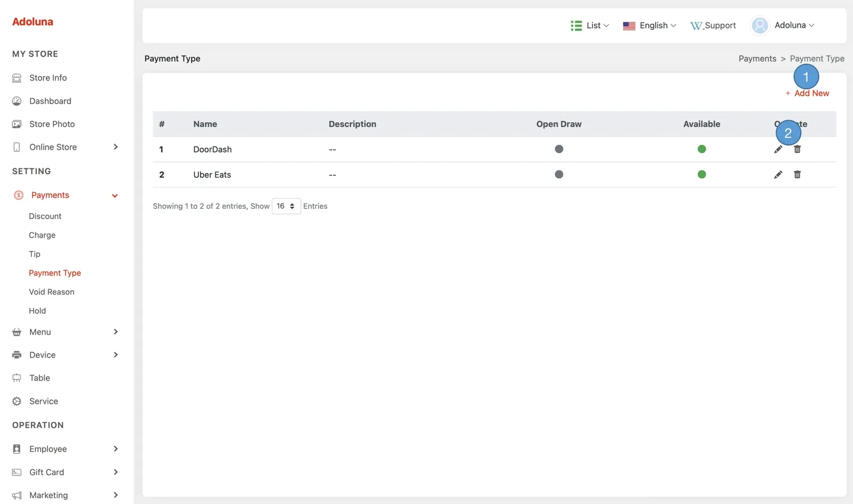Click the Support link in header
The width and height of the screenshot is (853, 504).
pyautogui.click(x=720, y=26)
